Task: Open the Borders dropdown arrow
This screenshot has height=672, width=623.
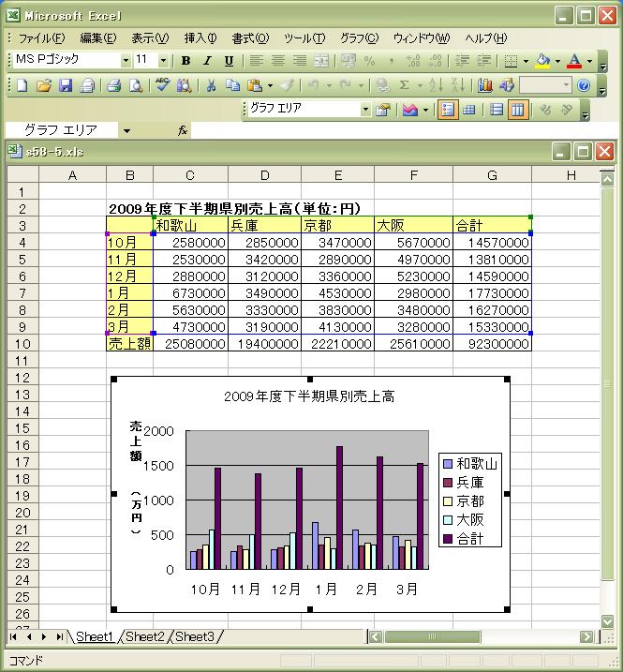Action: pyautogui.click(x=526, y=60)
